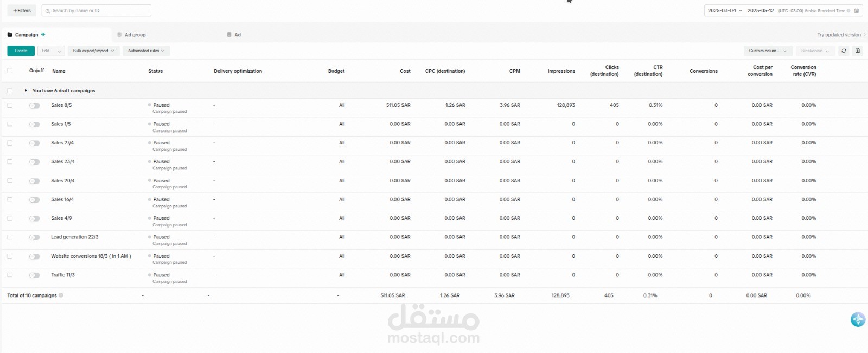
Task: Open the Lead generation 22/3 campaign name
Action: click(x=75, y=237)
